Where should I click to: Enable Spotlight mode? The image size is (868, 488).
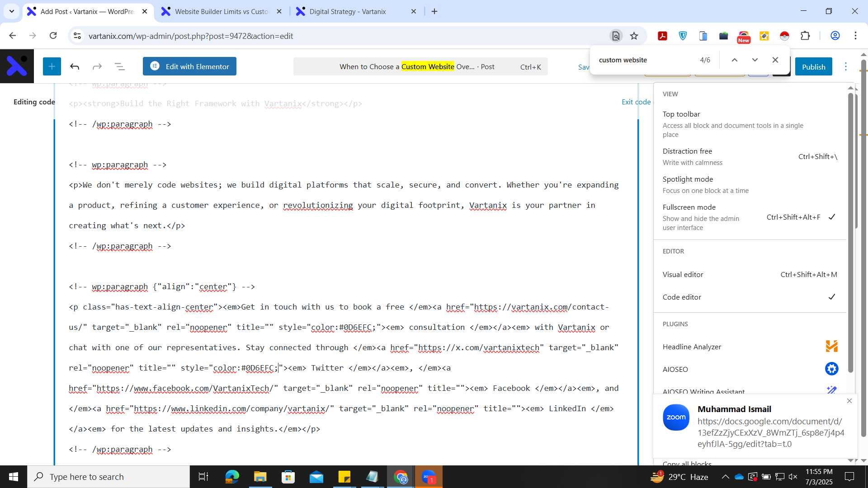pyautogui.click(x=750, y=184)
